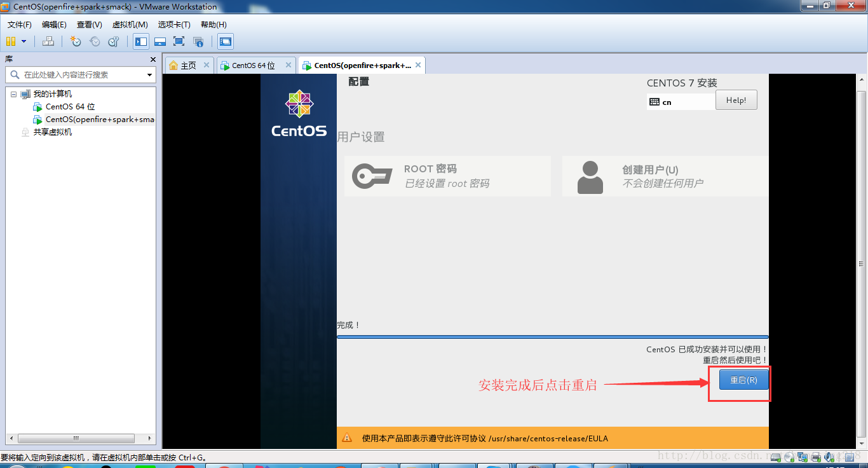868x468 pixels.
Task: Click library scrollbar right arrow
Action: click(151, 439)
